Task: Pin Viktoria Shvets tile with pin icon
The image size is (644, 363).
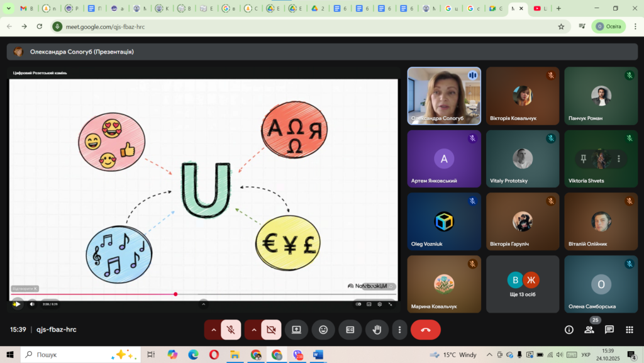Action: click(x=584, y=159)
